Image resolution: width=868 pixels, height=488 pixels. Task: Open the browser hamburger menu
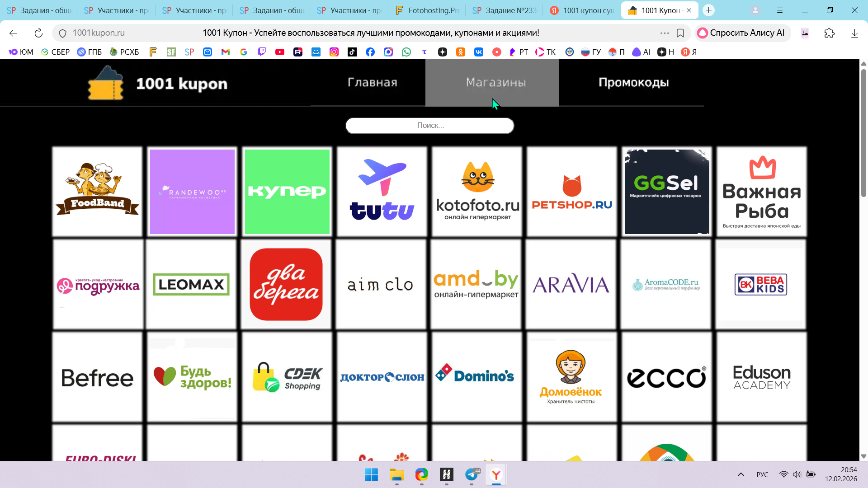point(780,10)
